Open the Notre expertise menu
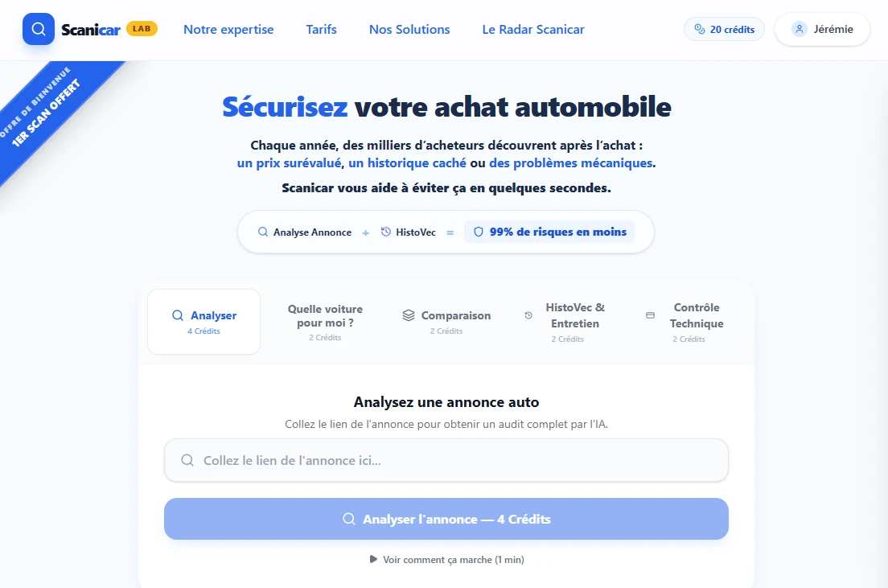 (x=228, y=29)
